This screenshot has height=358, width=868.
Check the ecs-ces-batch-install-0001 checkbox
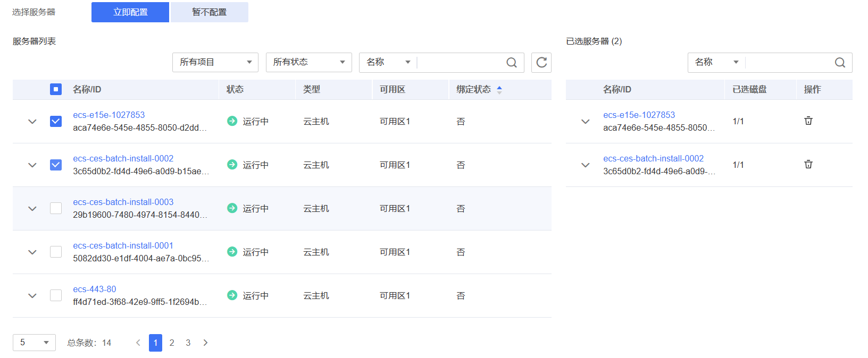(56, 252)
